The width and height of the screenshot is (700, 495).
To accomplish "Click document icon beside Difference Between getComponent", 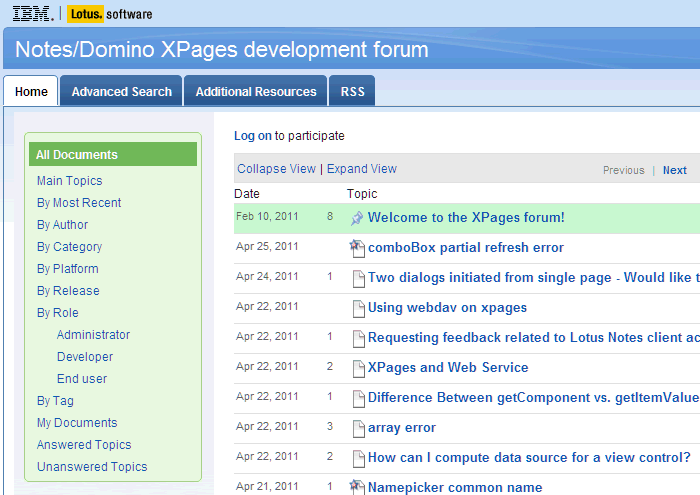I will 358,398.
